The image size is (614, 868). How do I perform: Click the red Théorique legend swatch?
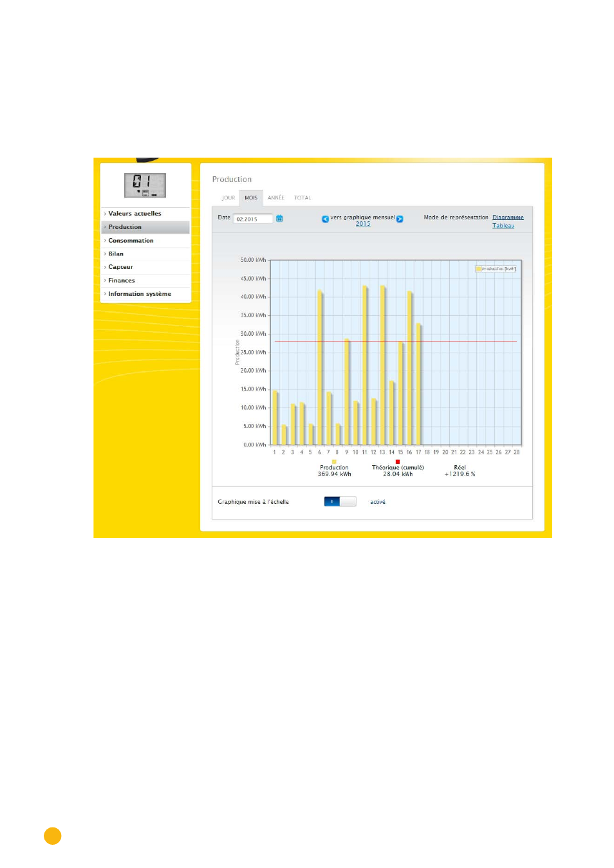[x=398, y=461]
